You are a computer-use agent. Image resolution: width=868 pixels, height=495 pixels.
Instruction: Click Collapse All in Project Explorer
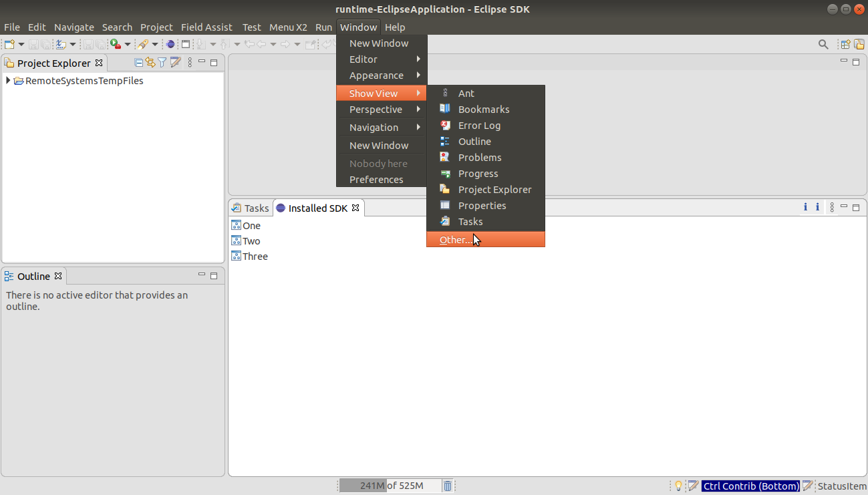139,63
